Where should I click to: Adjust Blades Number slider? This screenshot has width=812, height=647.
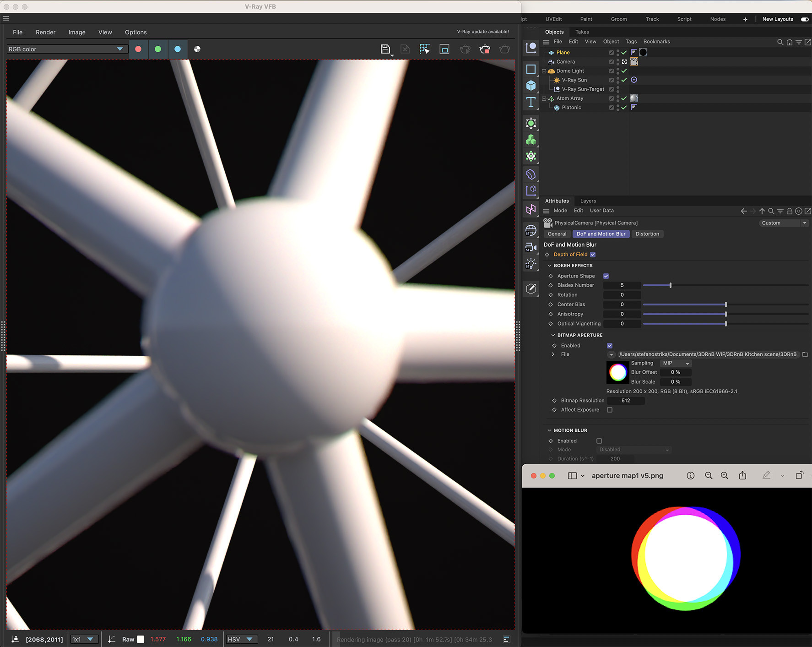click(x=671, y=285)
